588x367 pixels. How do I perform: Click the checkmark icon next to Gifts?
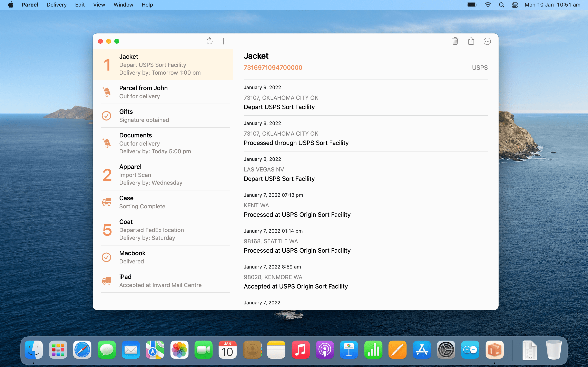[106, 116]
